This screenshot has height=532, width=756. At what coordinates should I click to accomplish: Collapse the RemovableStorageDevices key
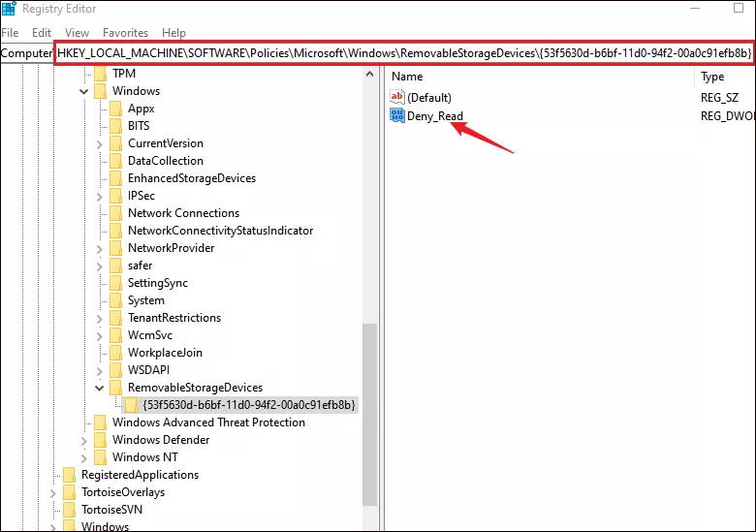tap(99, 388)
